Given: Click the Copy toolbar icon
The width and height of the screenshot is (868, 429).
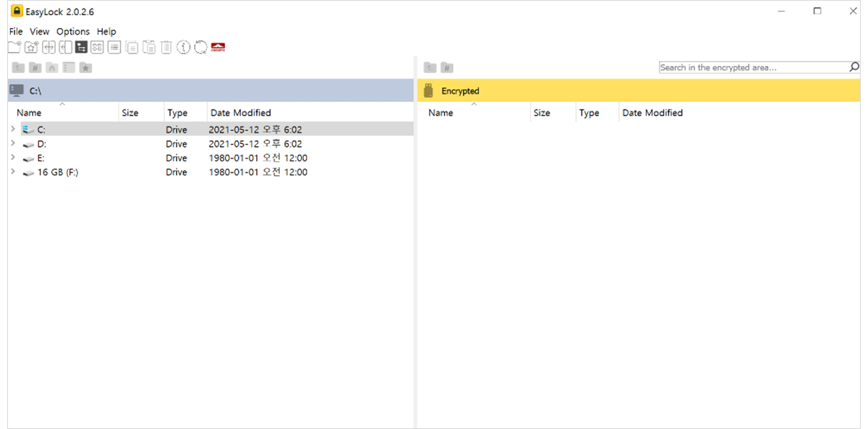Looking at the screenshot, I should click(132, 47).
